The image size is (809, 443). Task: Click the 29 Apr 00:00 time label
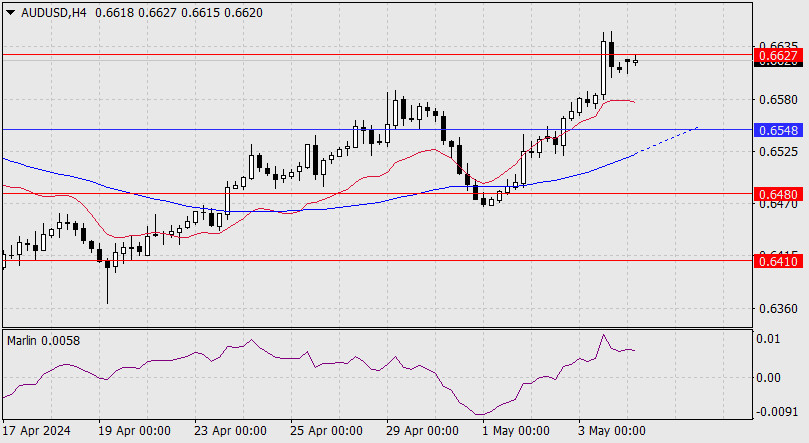click(x=422, y=431)
